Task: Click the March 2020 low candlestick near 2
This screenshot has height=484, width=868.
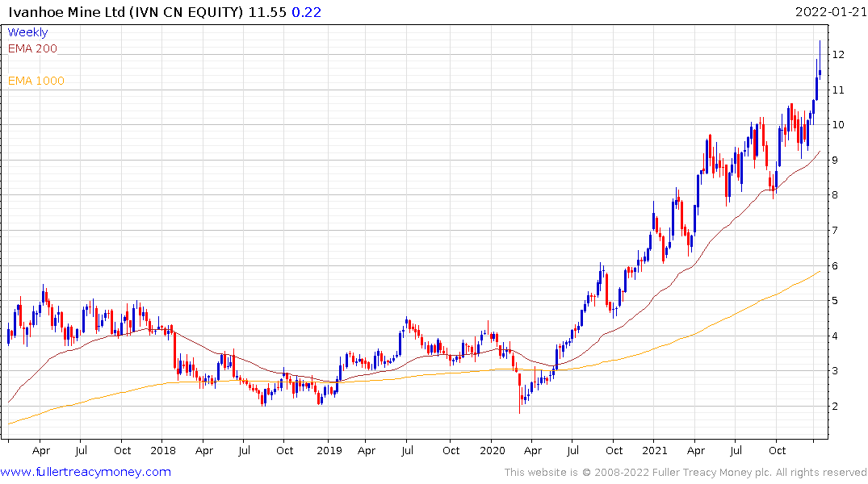Action: (520, 393)
